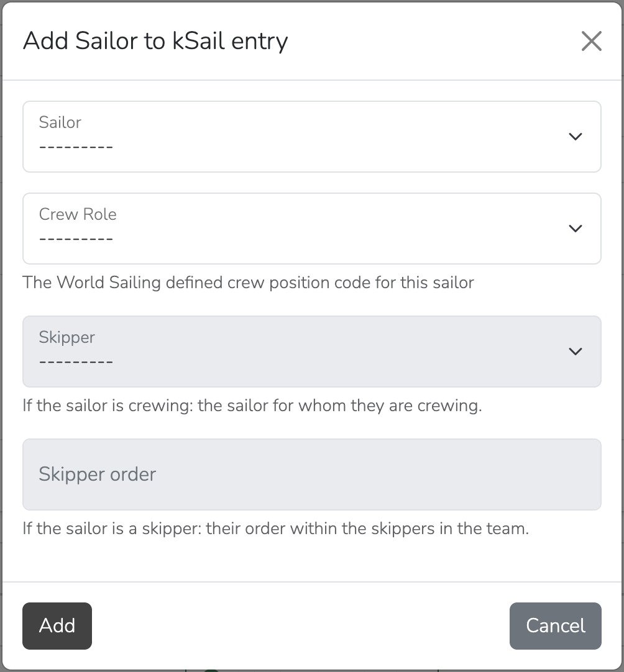Expand the Crew Role dropdown
The width and height of the screenshot is (624, 672).
coord(311,229)
